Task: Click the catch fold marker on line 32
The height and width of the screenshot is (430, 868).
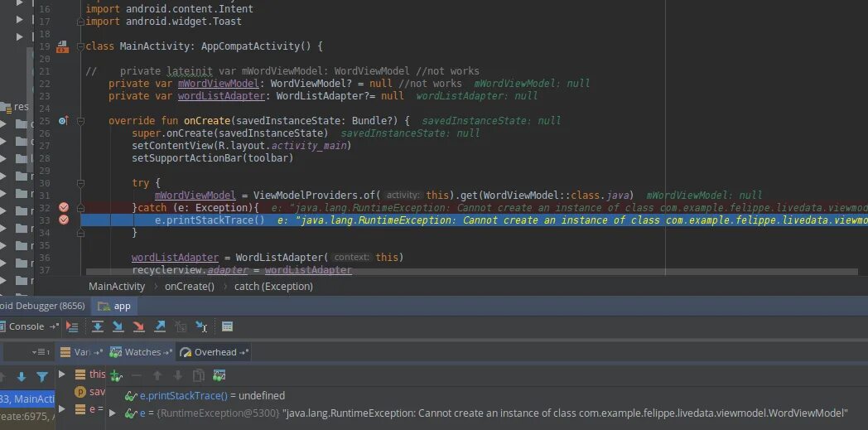Action: [81, 207]
